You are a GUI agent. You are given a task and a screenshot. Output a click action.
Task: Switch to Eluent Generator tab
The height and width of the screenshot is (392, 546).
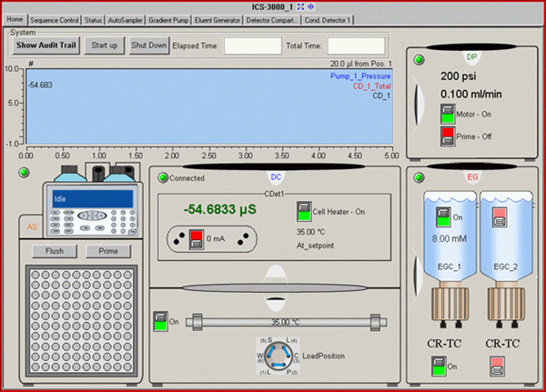(x=217, y=20)
